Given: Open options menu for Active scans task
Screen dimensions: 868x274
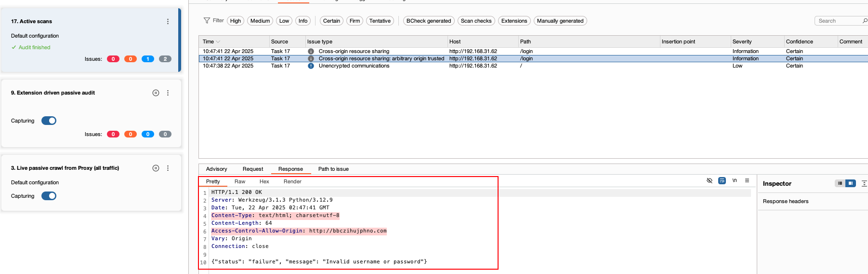Looking at the screenshot, I should [168, 21].
